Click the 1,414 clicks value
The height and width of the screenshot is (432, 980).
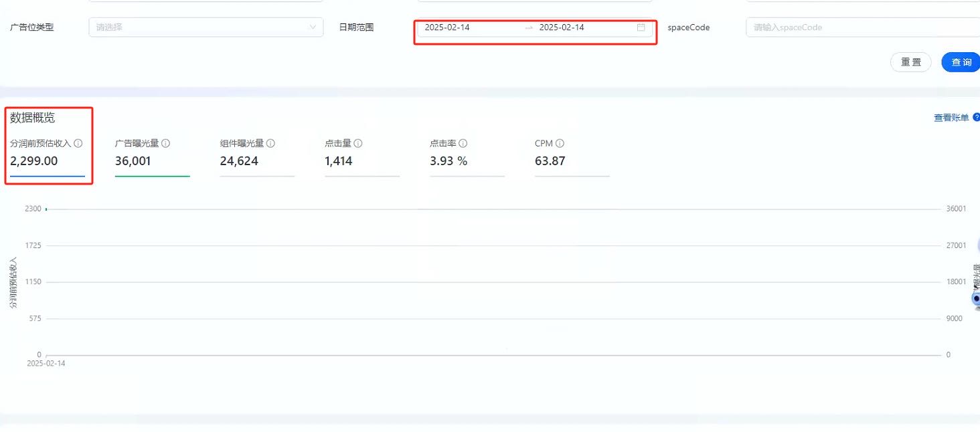click(x=339, y=161)
